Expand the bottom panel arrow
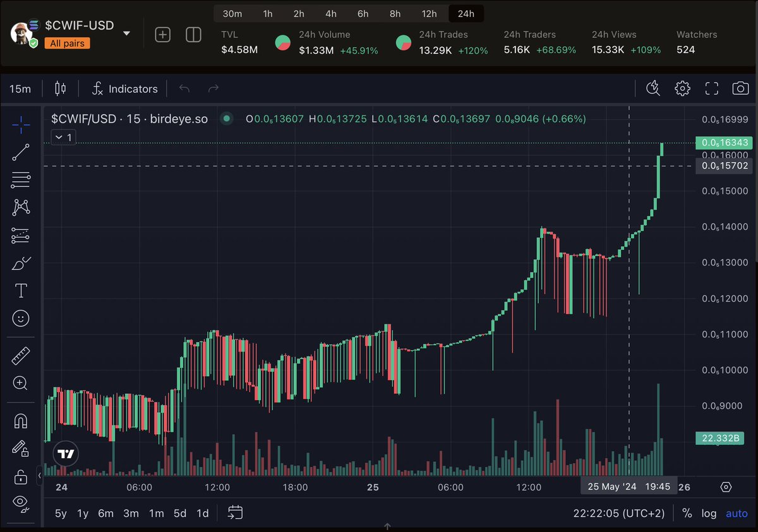 tap(387, 526)
